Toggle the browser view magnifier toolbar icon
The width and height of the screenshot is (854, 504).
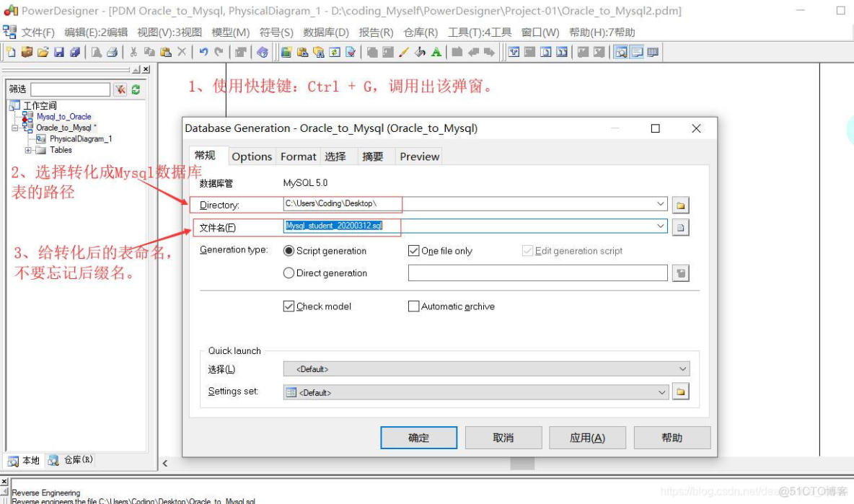[x=620, y=52]
